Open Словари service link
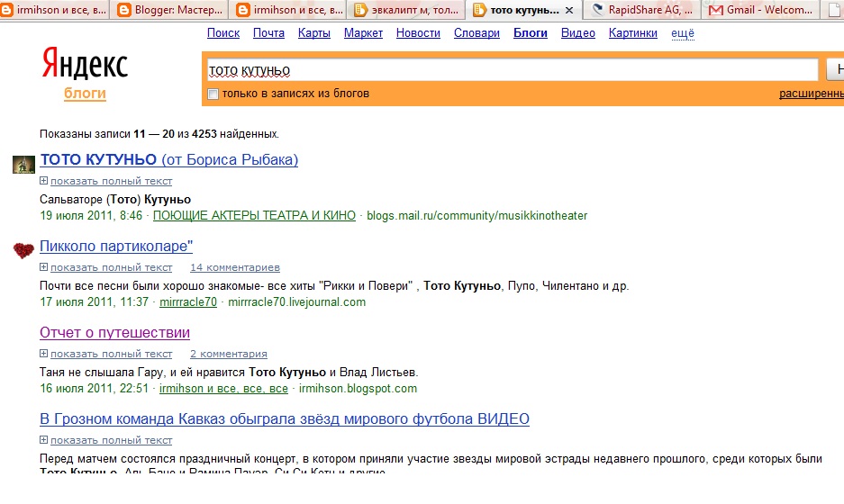Image resolution: width=844 pixels, height=504 pixels. coord(476,33)
